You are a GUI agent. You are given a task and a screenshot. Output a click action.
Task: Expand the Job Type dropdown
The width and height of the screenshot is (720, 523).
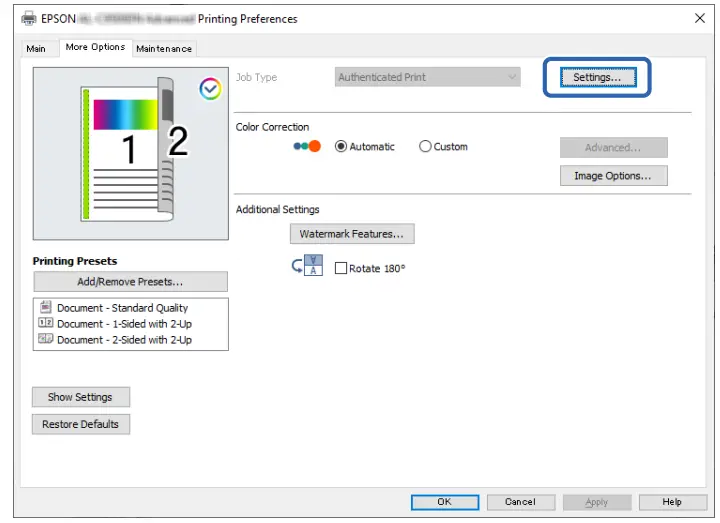[428, 77]
